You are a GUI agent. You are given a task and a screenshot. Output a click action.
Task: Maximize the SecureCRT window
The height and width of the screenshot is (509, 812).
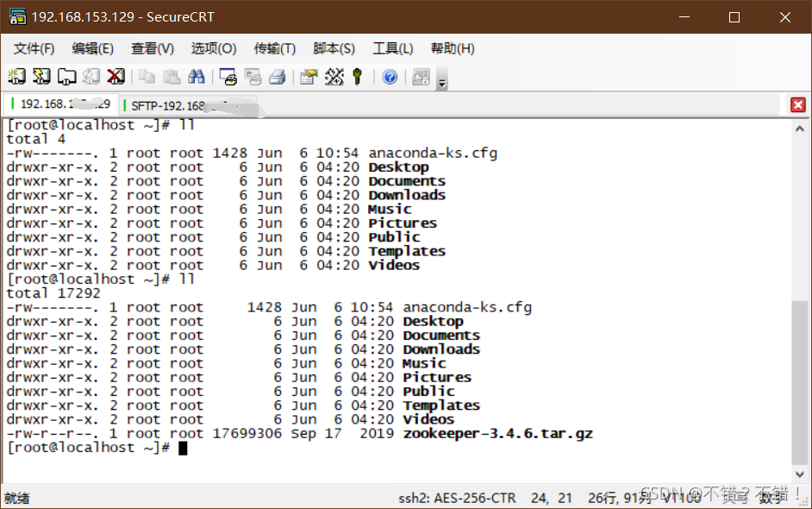[734, 17]
